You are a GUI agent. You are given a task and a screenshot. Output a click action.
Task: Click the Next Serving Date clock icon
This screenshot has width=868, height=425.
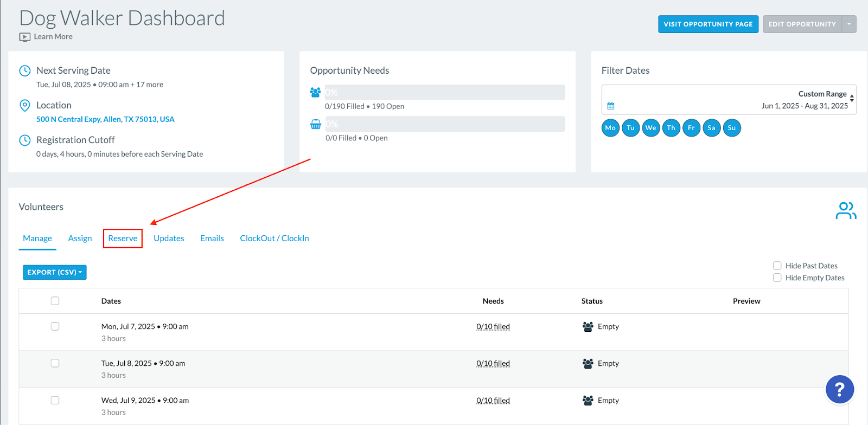[x=24, y=70]
